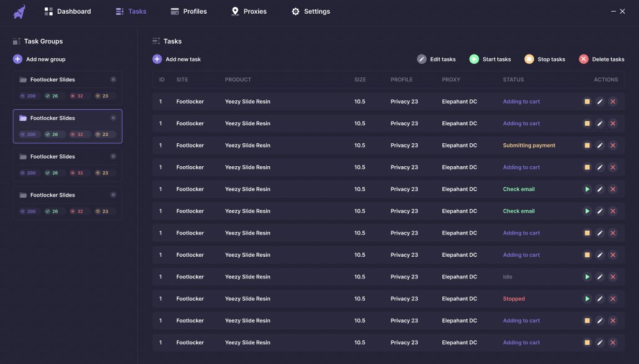639x364 pixels.
Task: Click the Delete tasks red X icon
Action: point(583,59)
